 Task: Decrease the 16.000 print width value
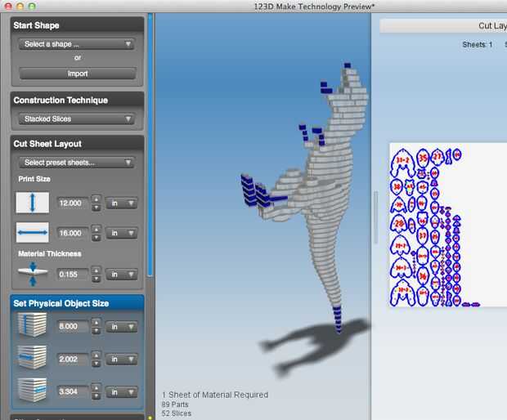[96, 238]
